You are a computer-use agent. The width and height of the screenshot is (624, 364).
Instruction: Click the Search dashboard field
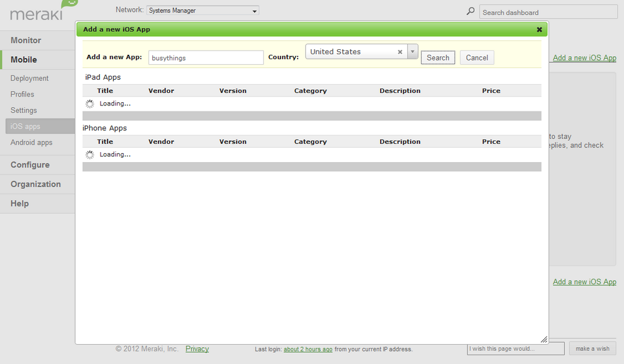click(548, 12)
